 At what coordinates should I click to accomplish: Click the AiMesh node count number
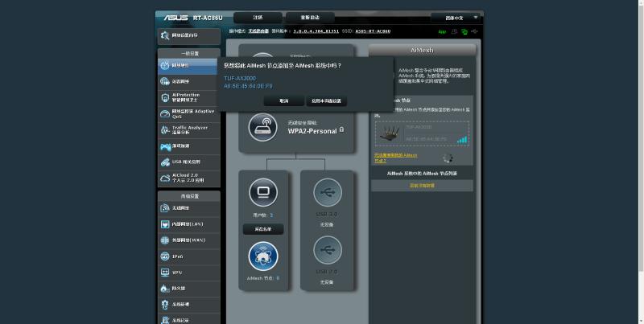coord(278,278)
